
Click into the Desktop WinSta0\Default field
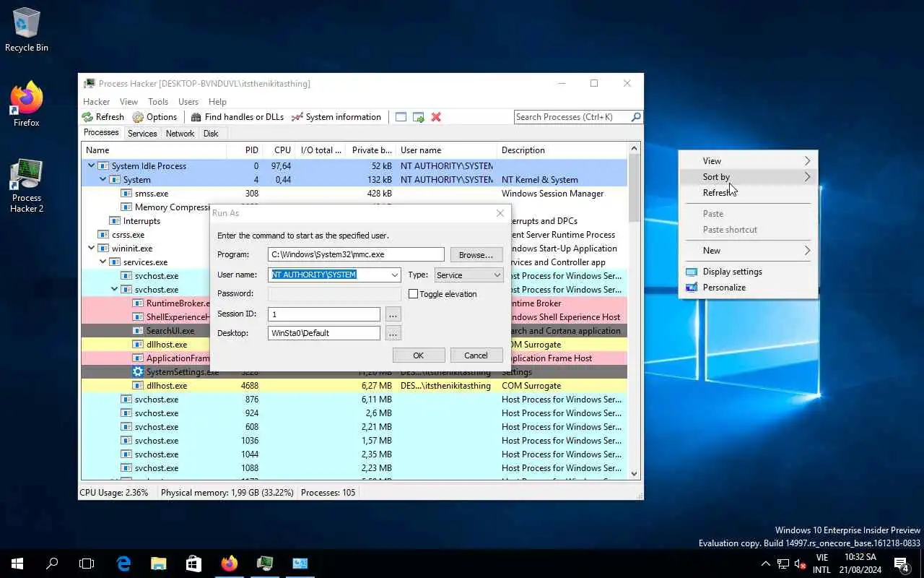324,333
